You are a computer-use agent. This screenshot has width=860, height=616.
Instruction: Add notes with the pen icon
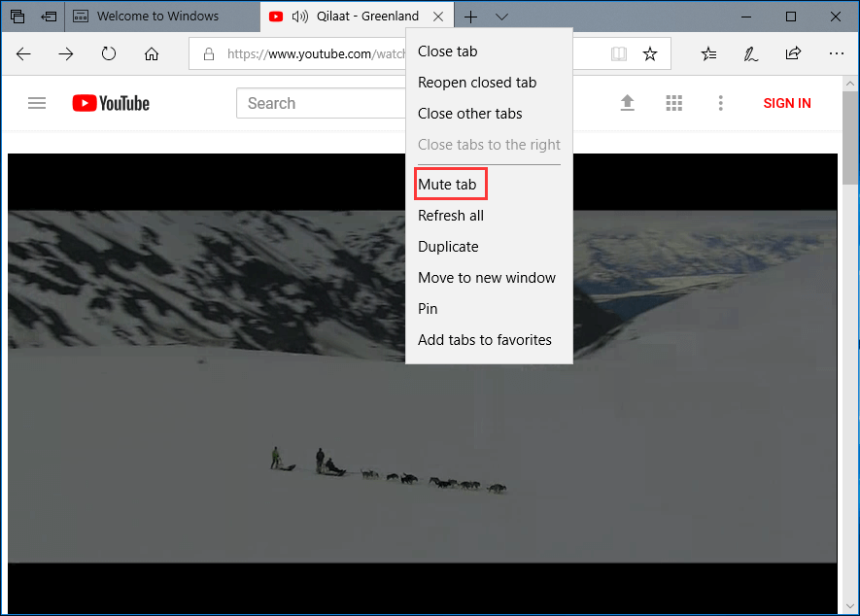pyautogui.click(x=750, y=53)
